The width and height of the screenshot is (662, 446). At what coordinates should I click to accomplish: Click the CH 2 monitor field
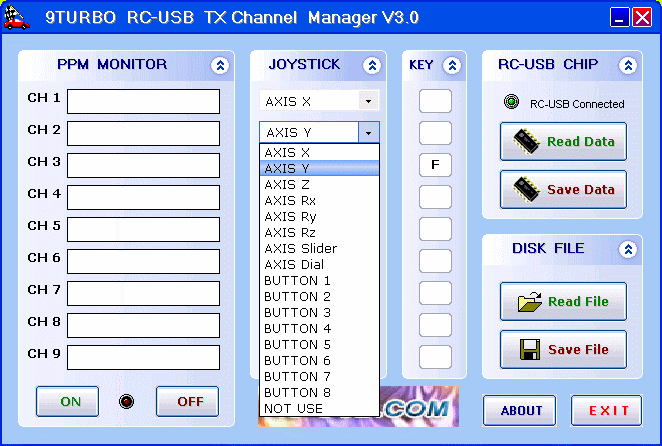click(x=144, y=133)
